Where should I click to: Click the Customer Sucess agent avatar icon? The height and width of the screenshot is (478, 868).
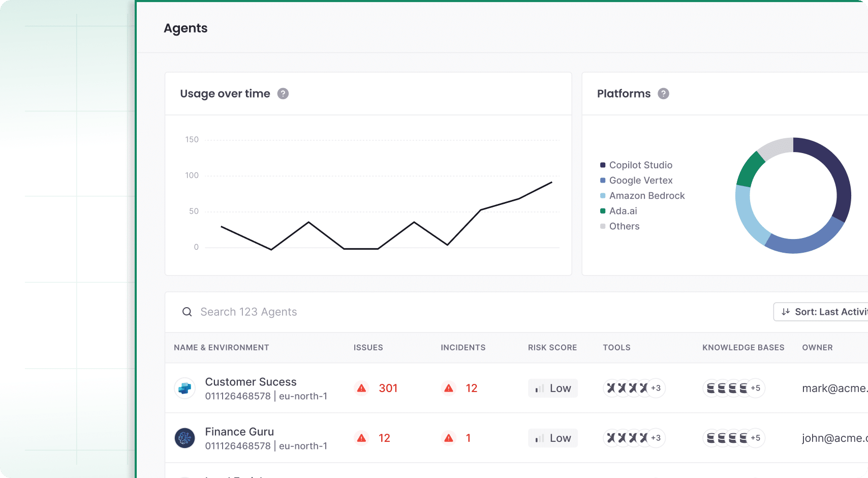tap(185, 388)
